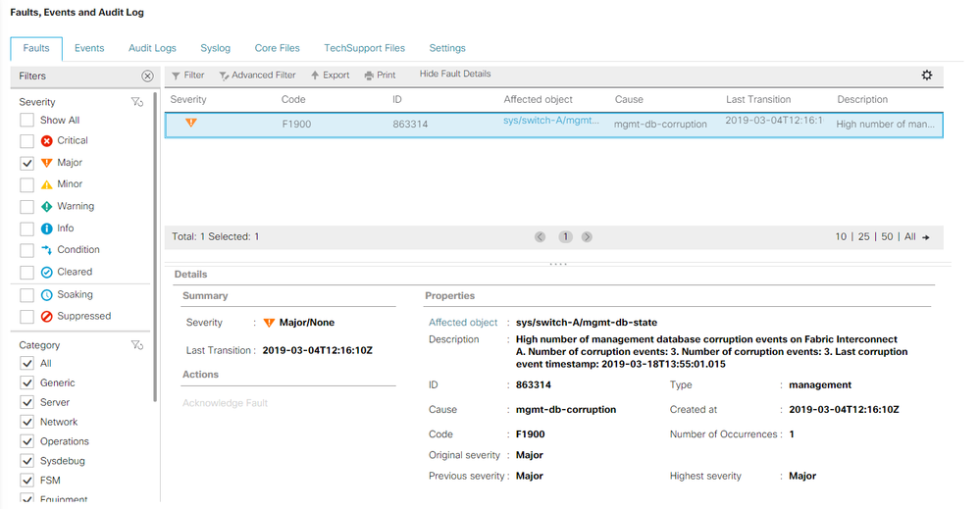The image size is (980, 509).
Task: Click the table settings gear icon
Action: pyautogui.click(x=927, y=75)
